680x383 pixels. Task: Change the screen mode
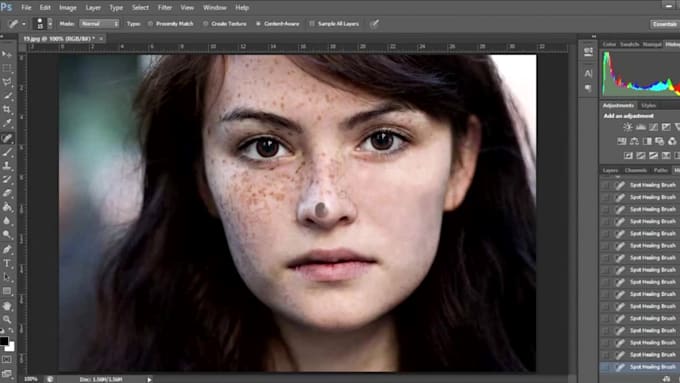[x=7, y=373]
